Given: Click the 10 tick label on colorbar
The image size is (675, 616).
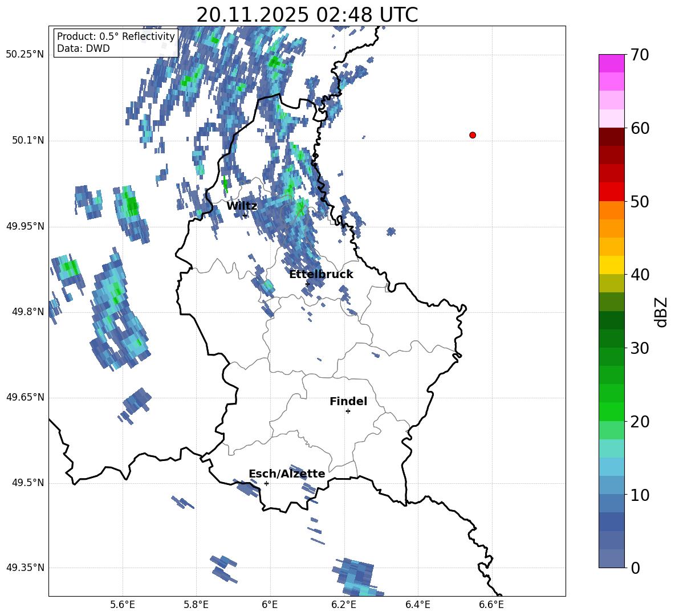Looking at the screenshot, I should tap(640, 495).
